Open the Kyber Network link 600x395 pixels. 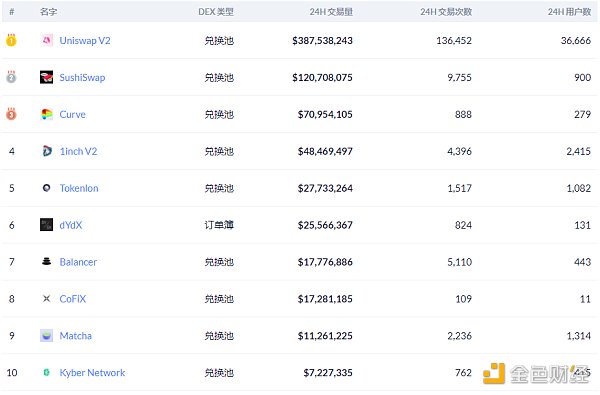[92, 372]
